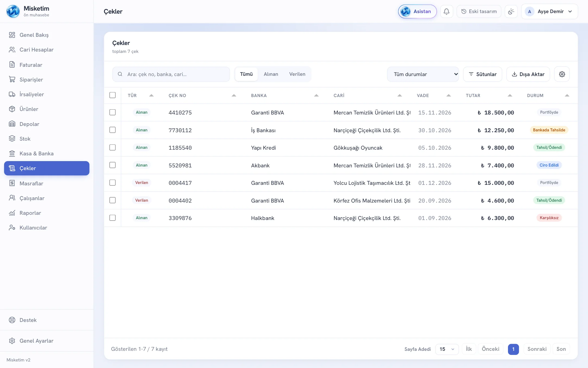Open the Tüm durumlar status dropdown
This screenshot has width=588, height=368.
tap(423, 74)
